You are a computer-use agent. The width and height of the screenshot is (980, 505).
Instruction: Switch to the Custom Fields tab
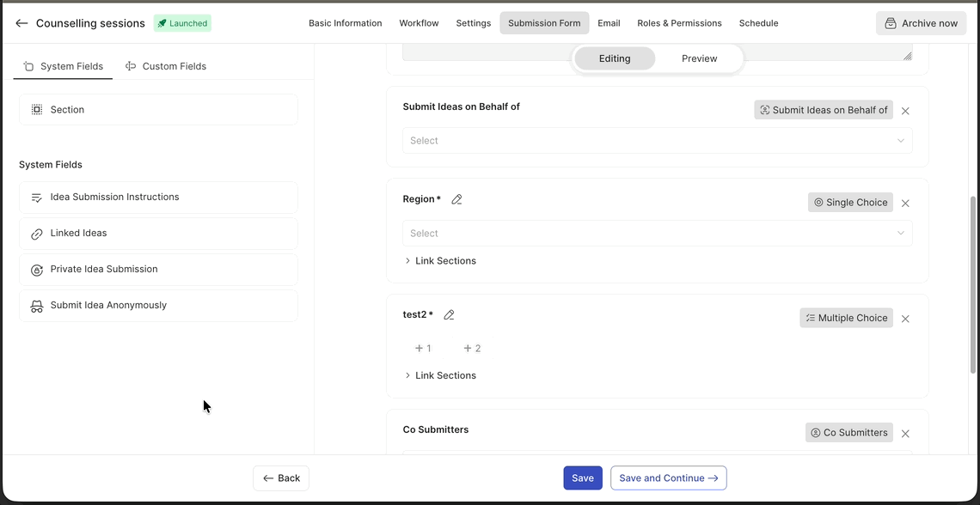tap(166, 66)
